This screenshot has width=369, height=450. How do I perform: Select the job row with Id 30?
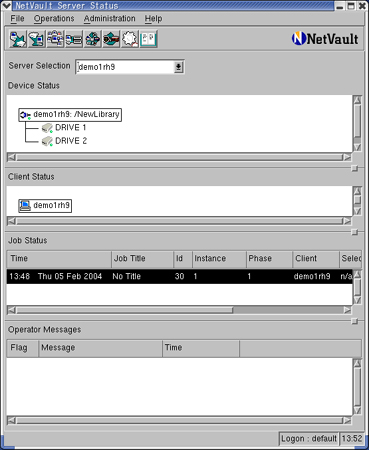pos(179,276)
